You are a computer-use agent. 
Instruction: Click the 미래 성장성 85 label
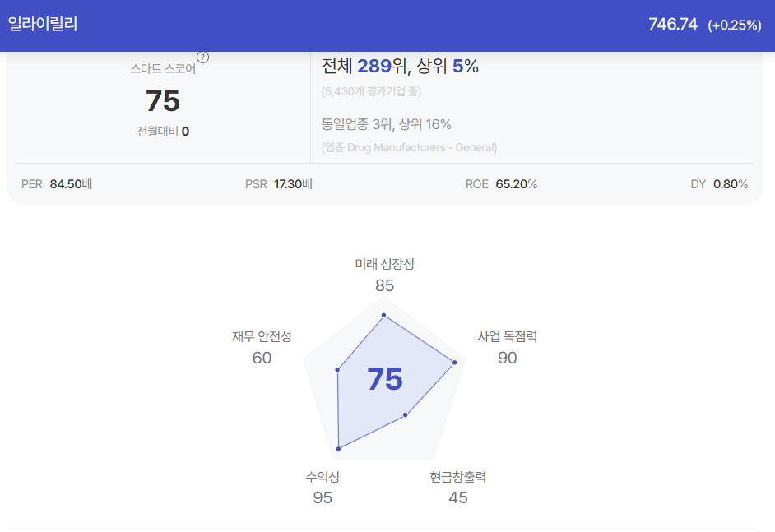coord(384,275)
